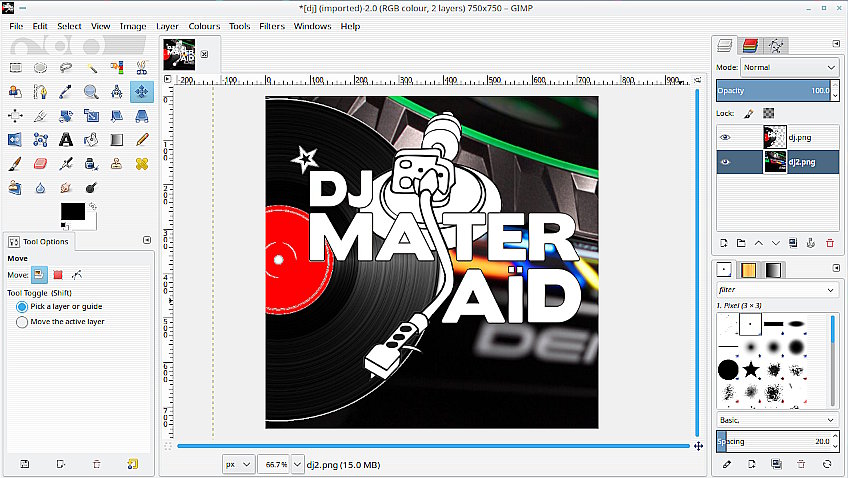Activate the Heal tool
848x478 pixels.
142,163
